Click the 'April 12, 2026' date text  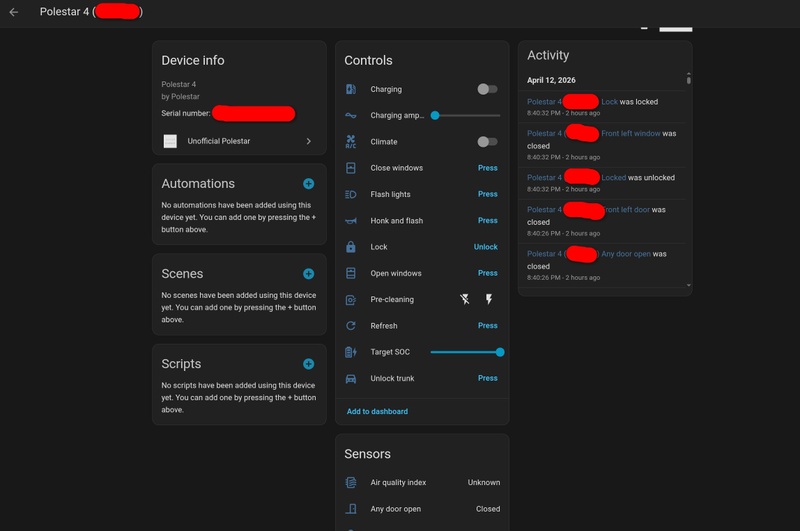click(551, 80)
